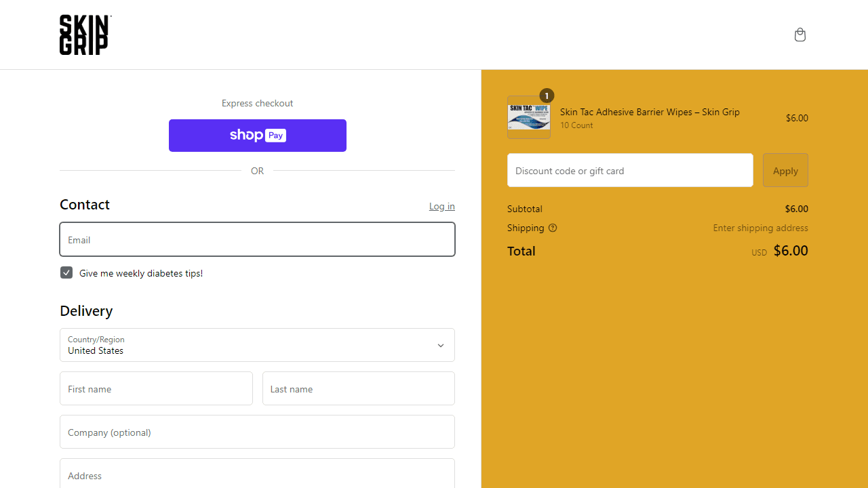Image resolution: width=868 pixels, height=488 pixels.
Task: Click the Last name field
Action: click(x=359, y=388)
